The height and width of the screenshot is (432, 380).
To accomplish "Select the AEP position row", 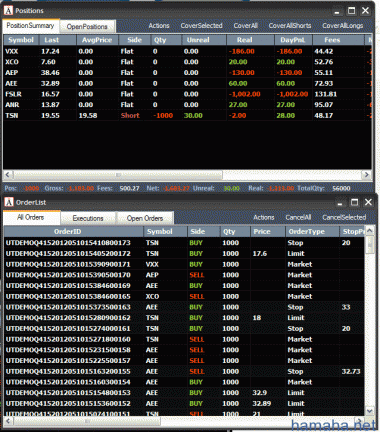I will pyautogui.click(x=188, y=73).
